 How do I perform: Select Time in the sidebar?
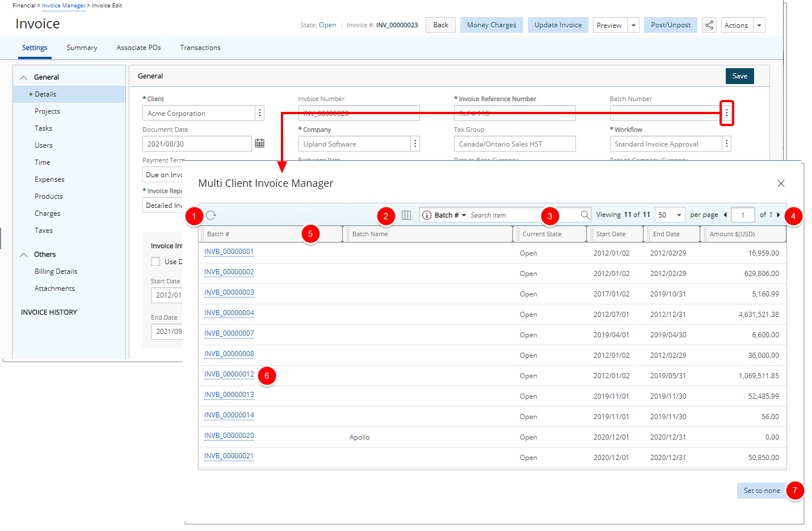42,162
